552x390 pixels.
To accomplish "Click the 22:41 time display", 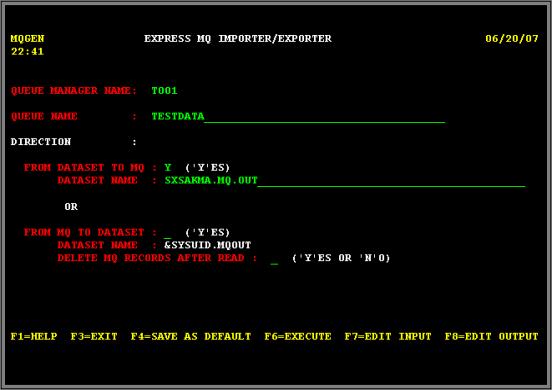I will click(x=27, y=52).
